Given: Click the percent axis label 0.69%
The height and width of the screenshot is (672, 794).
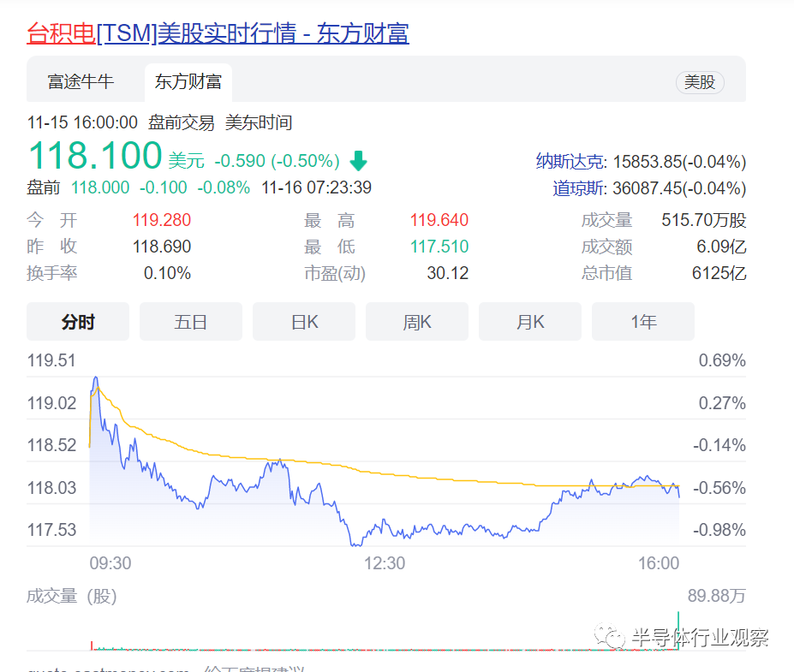Looking at the screenshot, I should [x=722, y=360].
